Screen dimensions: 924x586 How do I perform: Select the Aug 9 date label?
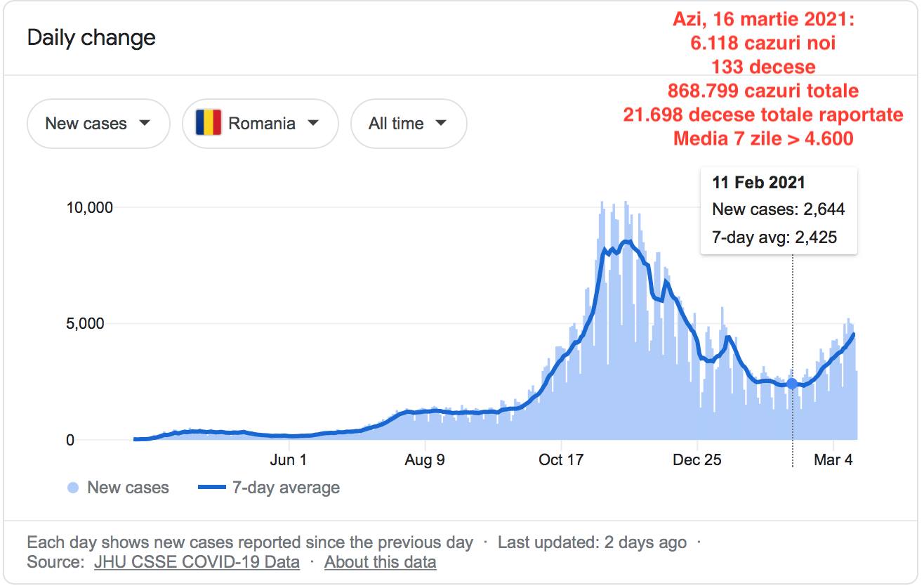pos(425,460)
